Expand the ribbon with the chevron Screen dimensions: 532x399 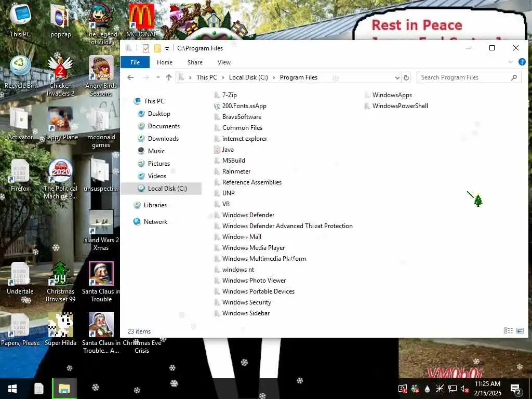[510, 62]
